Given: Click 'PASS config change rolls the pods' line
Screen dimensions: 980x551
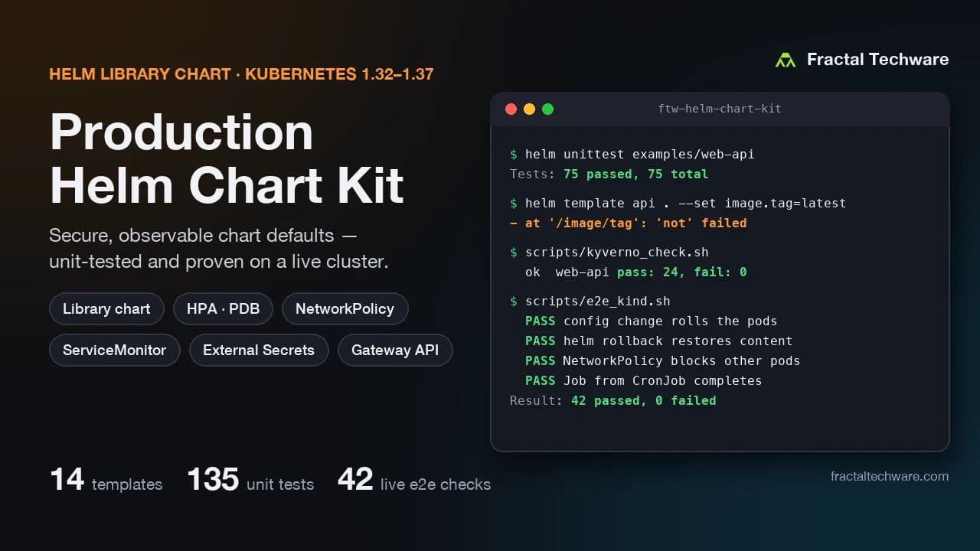Looking at the screenshot, I should tap(651, 321).
